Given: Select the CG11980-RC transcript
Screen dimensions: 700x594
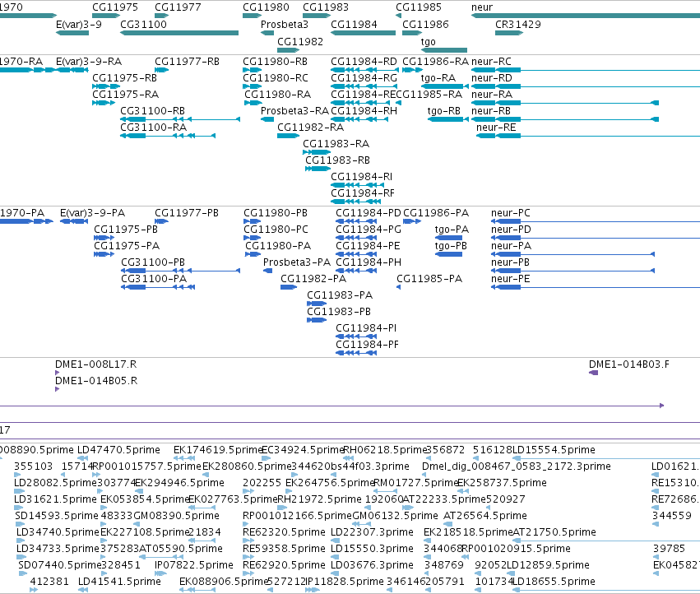Looking at the screenshot, I should tap(253, 86).
